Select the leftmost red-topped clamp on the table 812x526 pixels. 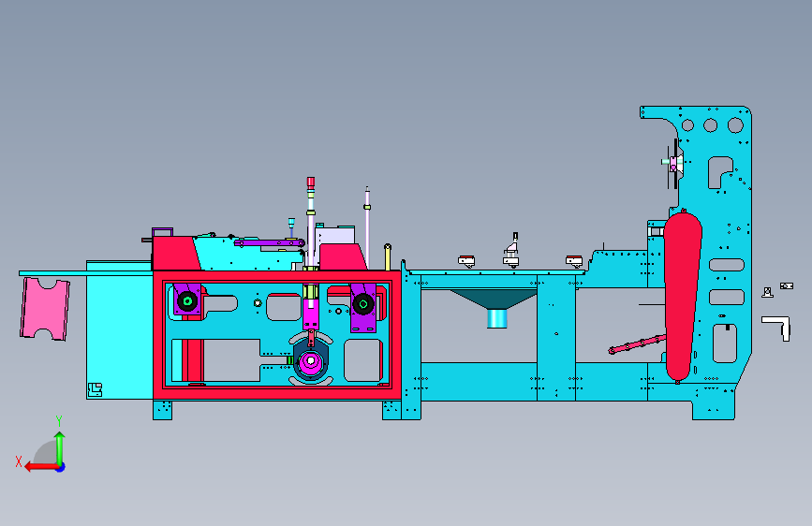tap(466, 261)
